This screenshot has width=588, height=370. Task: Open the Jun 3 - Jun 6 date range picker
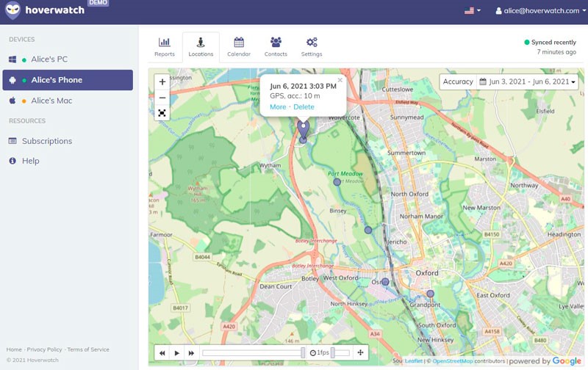(527, 81)
